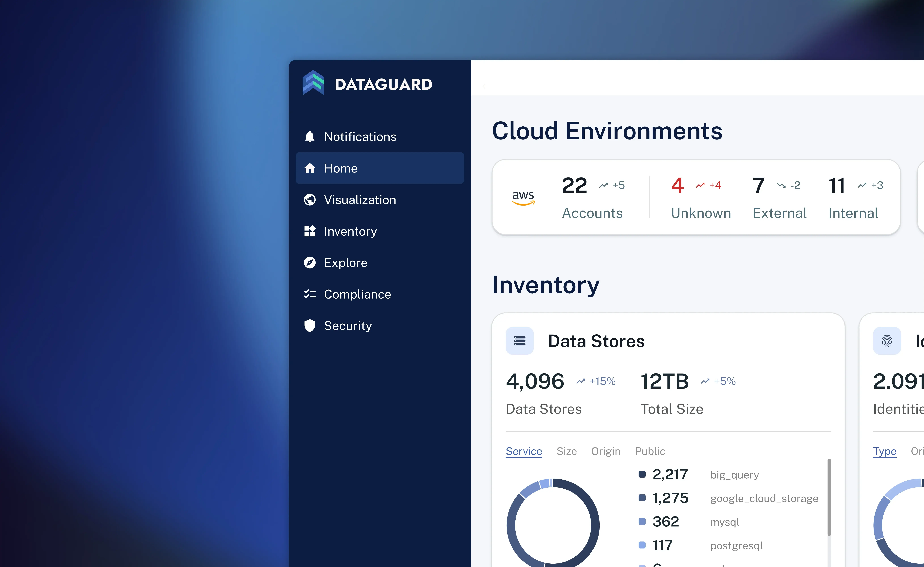Click the google_cloud_storage color swatch
The height and width of the screenshot is (567, 924).
tap(642, 498)
